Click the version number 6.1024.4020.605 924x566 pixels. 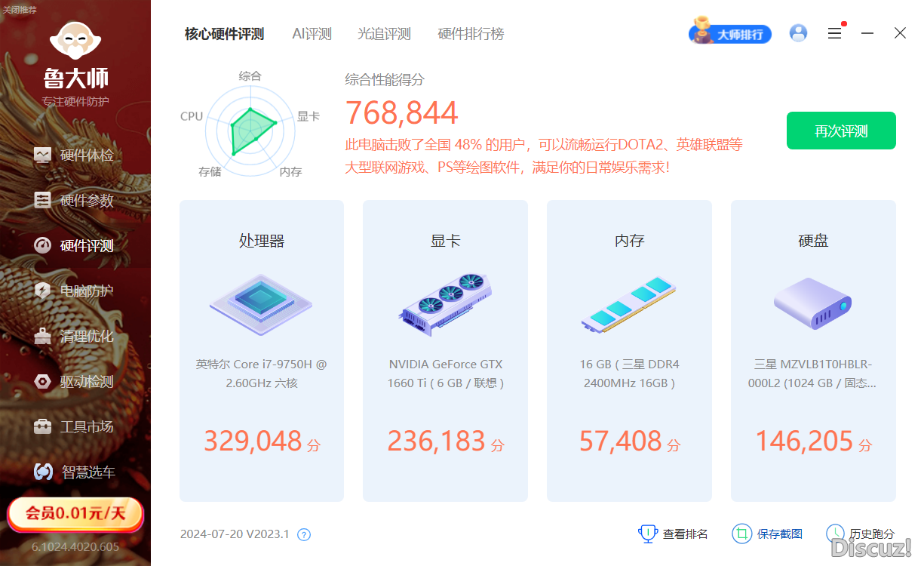coord(75,546)
